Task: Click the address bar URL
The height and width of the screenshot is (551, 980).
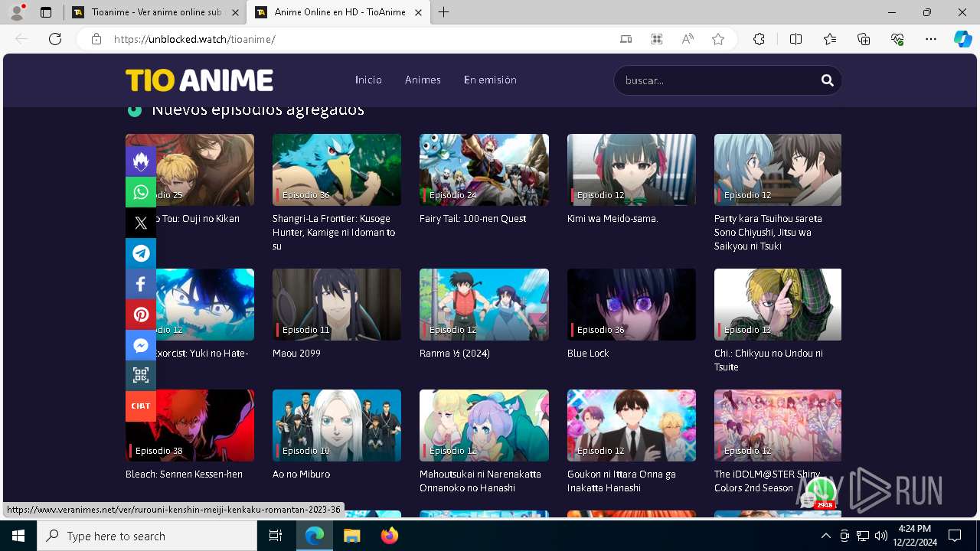Action: point(194,39)
